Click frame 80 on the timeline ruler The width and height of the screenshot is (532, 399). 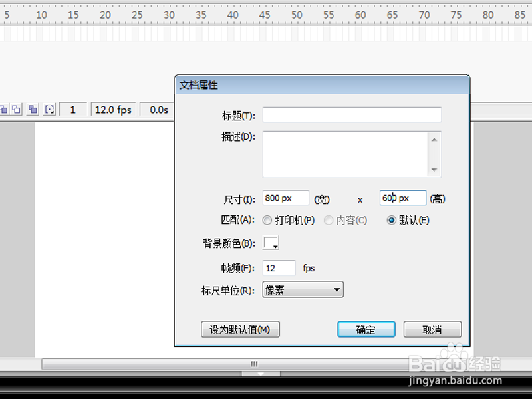coord(488,15)
